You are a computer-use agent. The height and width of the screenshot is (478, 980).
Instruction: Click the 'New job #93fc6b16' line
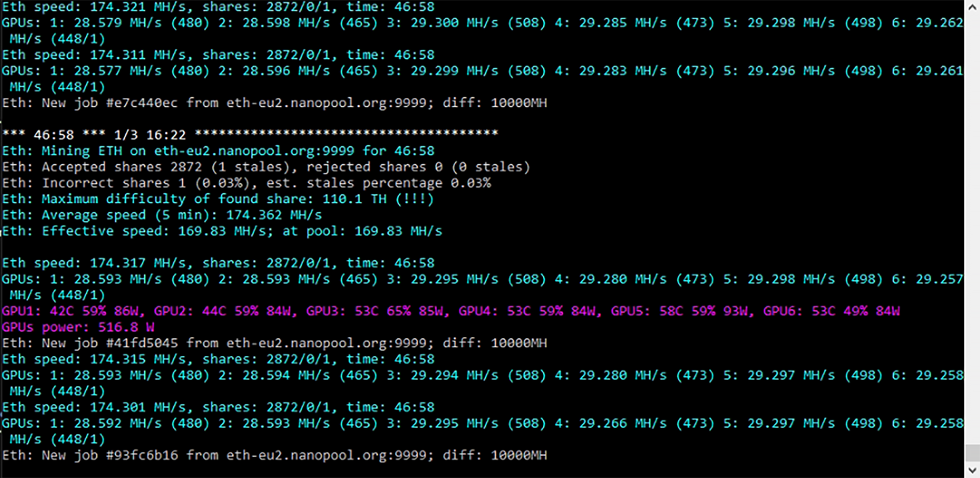pos(275,455)
